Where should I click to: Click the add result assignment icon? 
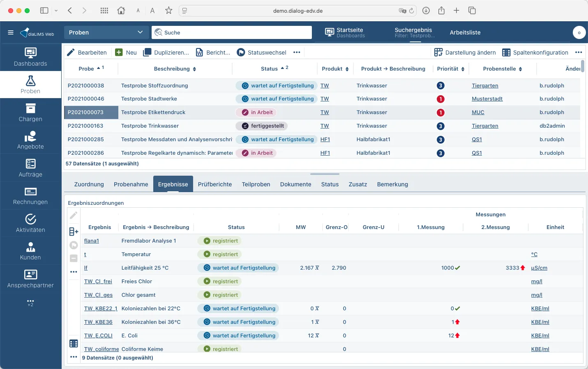pyautogui.click(x=74, y=231)
